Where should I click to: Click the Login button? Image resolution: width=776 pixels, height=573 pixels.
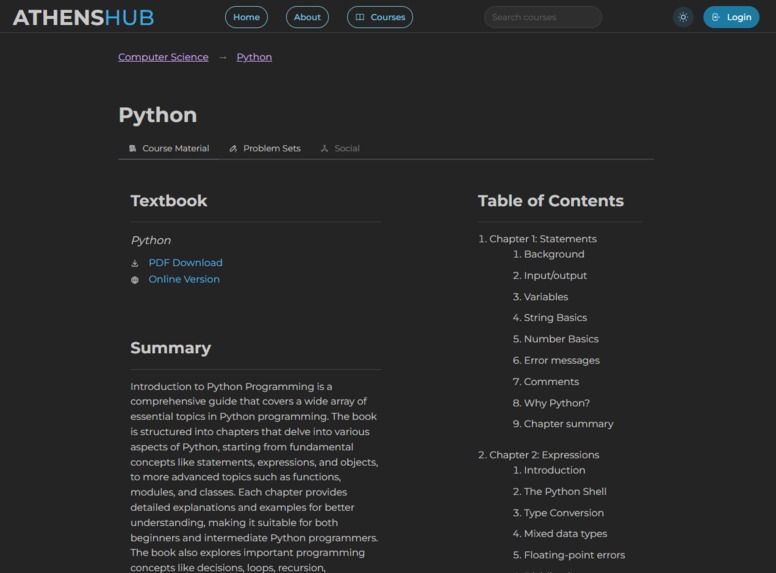click(731, 17)
